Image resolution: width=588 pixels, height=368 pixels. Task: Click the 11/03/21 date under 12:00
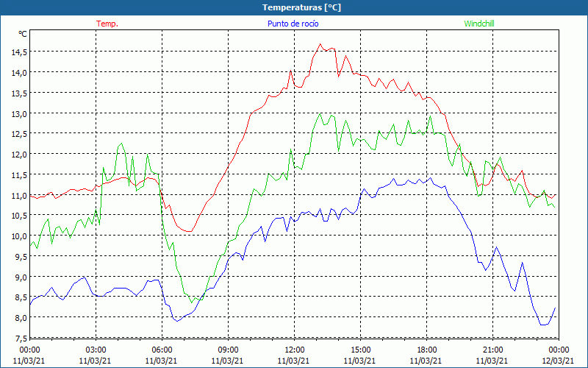tap(293, 361)
